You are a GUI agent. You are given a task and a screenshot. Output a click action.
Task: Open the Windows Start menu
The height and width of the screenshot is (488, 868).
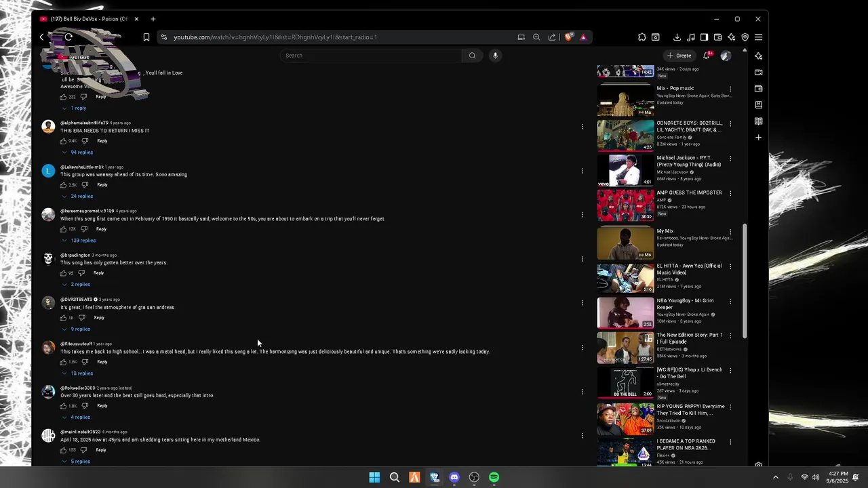374,477
